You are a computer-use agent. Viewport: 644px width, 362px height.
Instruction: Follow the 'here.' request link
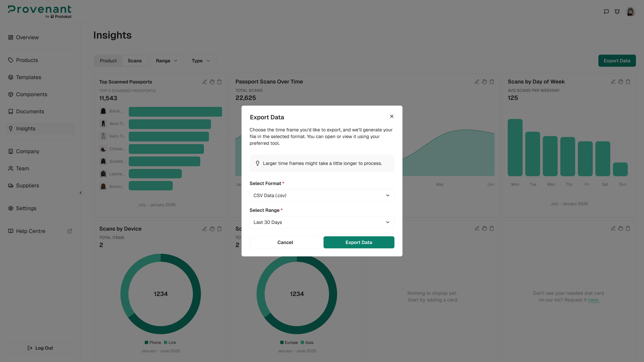coord(594,300)
